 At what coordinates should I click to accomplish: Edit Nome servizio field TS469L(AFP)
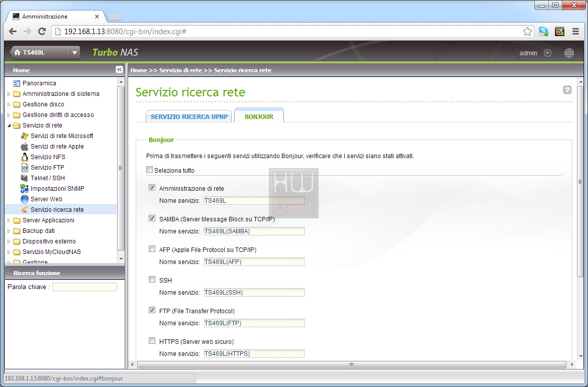254,262
